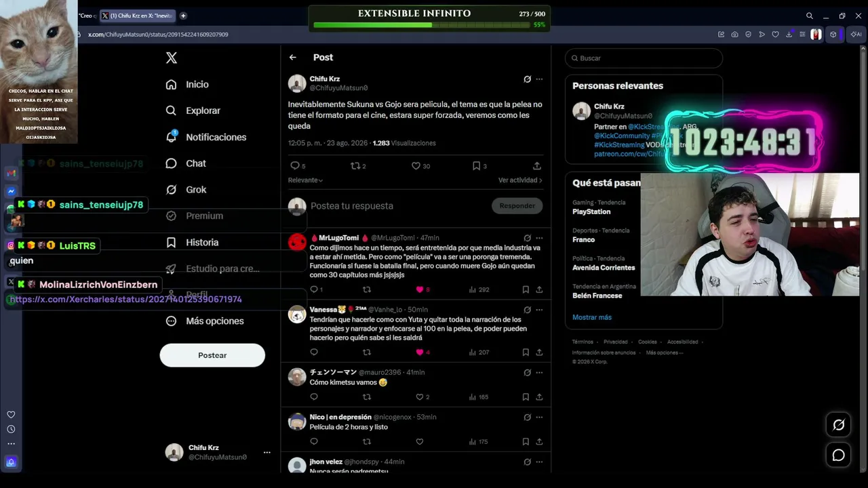The height and width of the screenshot is (488, 868).
Task: Open browser bookmarks heart icon
Action: pyautogui.click(x=775, y=35)
